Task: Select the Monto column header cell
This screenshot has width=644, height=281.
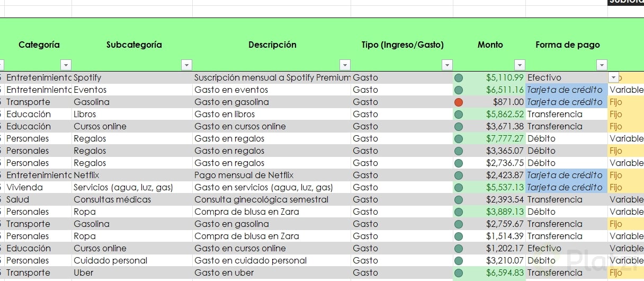Action: [490, 45]
